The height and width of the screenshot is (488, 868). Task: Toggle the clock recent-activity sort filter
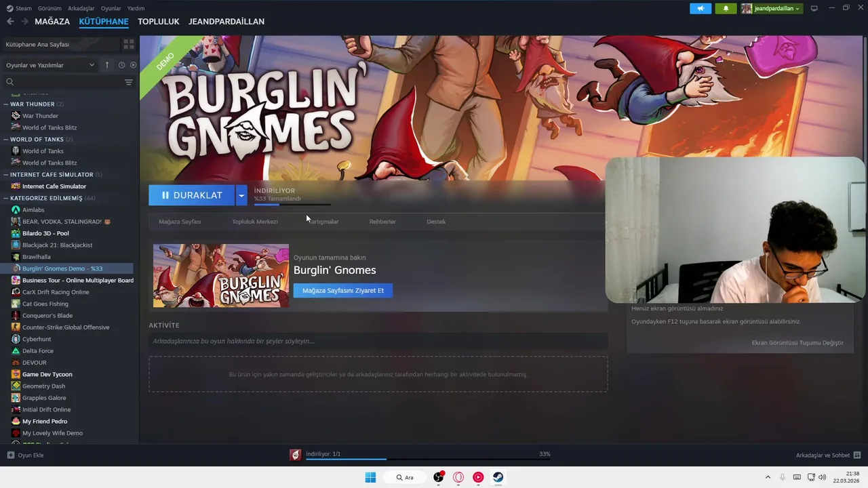click(121, 65)
